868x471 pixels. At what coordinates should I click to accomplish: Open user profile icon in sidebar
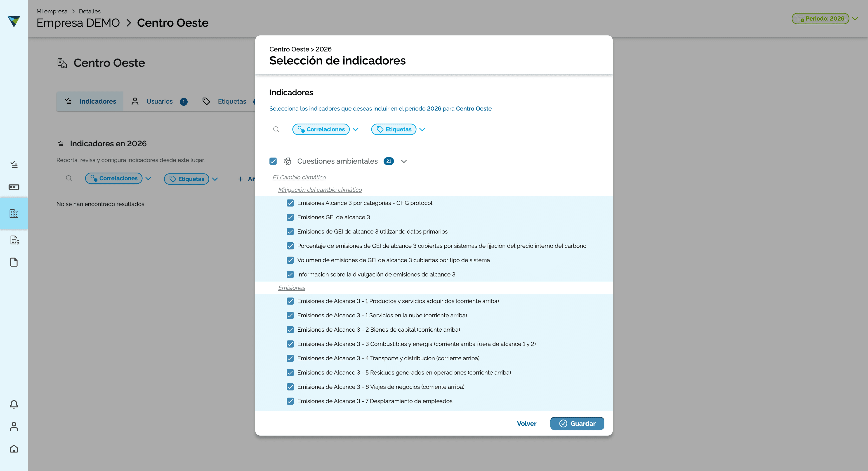tap(14, 426)
